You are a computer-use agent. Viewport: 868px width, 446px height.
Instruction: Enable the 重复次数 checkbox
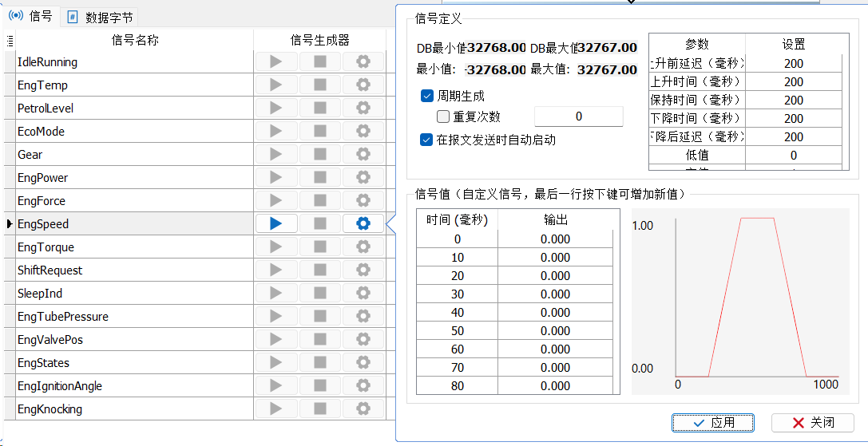pos(442,116)
